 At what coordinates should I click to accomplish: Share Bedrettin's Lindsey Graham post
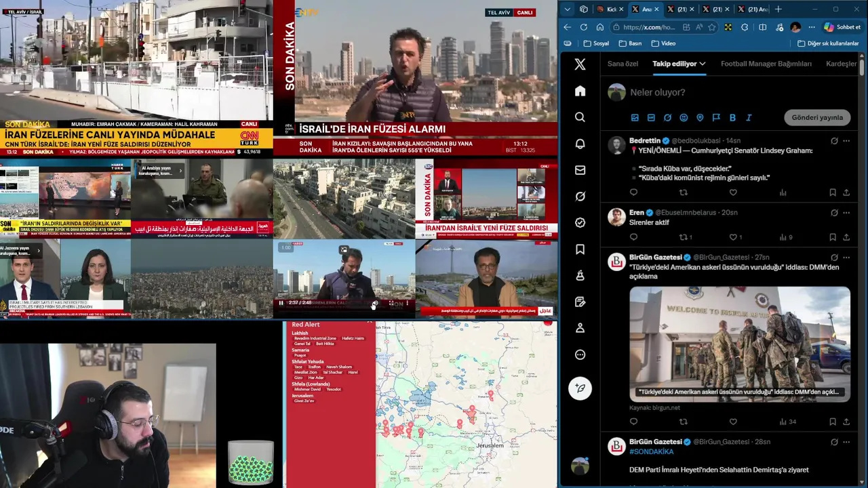coord(846,192)
